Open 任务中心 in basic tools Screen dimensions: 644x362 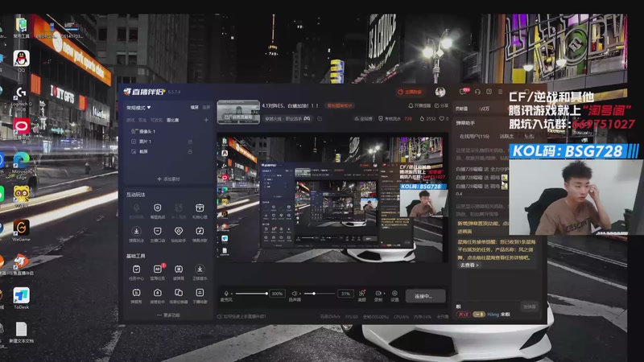coord(136,272)
